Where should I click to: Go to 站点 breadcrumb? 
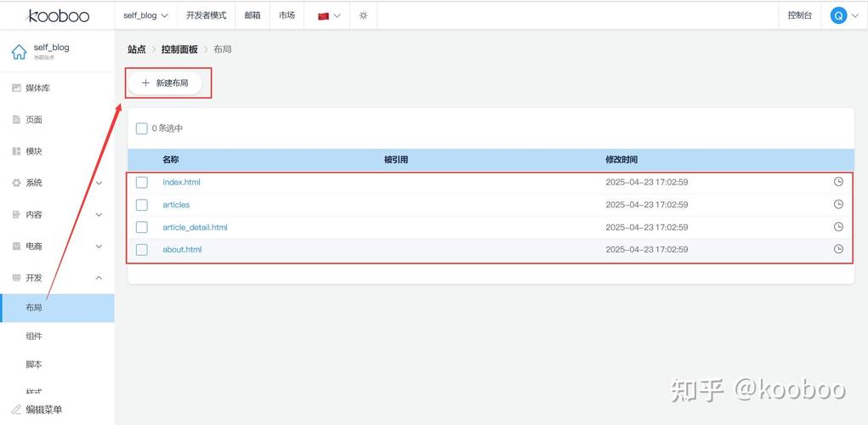pos(137,49)
